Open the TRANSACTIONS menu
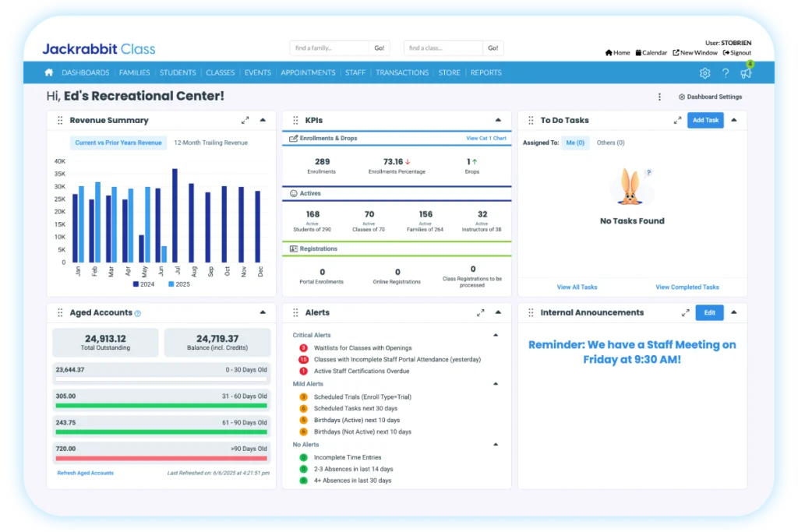The image size is (798, 532). point(402,72)
